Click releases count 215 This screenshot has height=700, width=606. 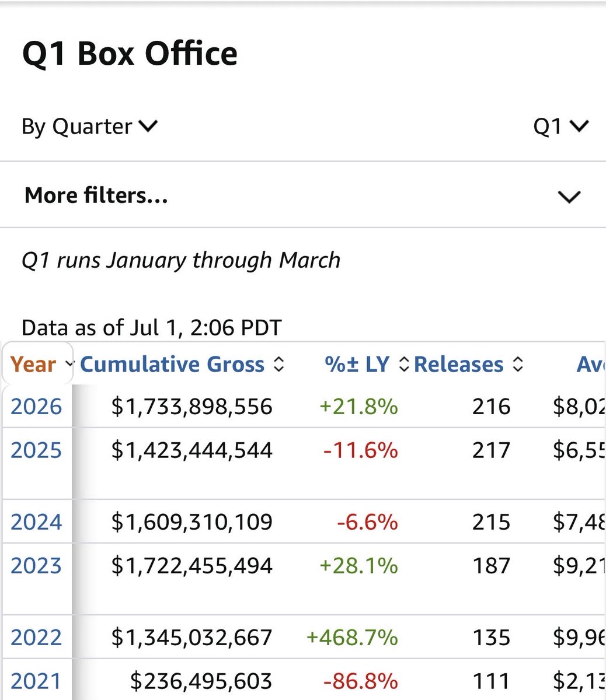pos(491,521)
